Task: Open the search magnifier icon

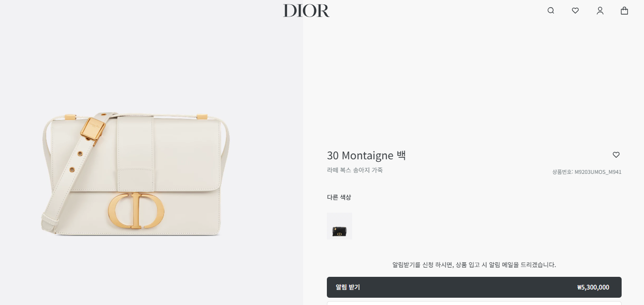Action: tap(551, 11)
